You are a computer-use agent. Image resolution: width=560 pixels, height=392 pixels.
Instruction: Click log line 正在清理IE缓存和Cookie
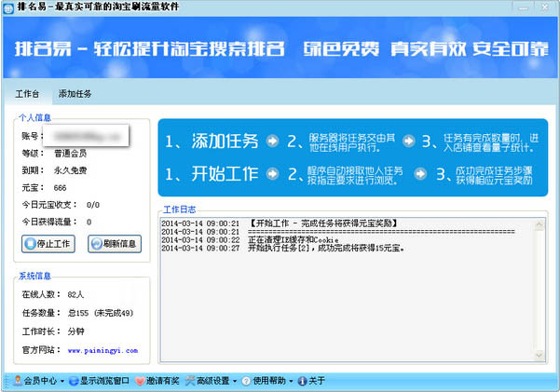coord(294,240)
